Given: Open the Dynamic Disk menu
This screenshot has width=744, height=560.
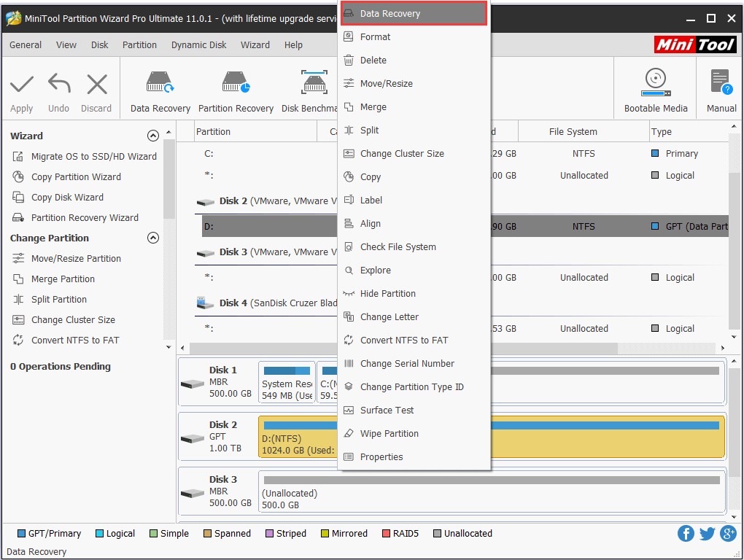Looking at the screenshot, I should [x=199, y=45].
